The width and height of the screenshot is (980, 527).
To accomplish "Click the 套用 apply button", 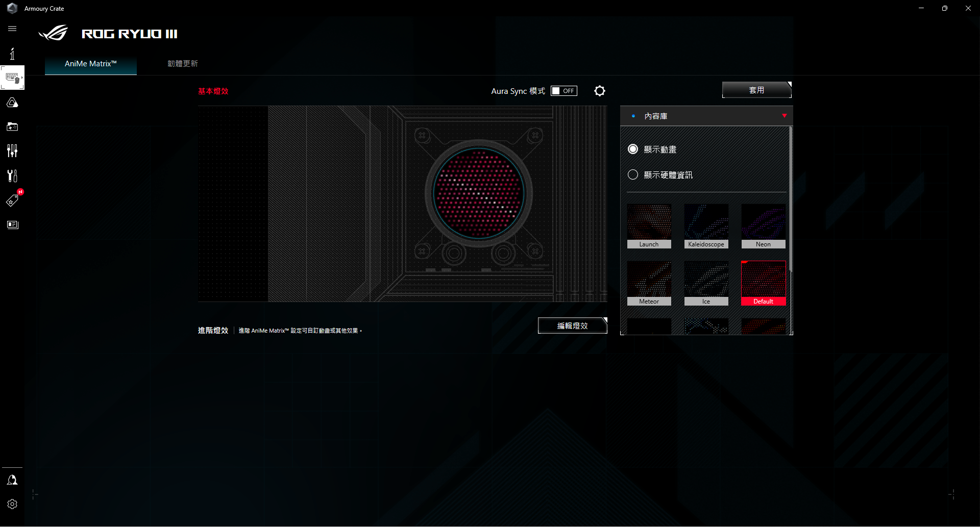I will tap(757, 90).
